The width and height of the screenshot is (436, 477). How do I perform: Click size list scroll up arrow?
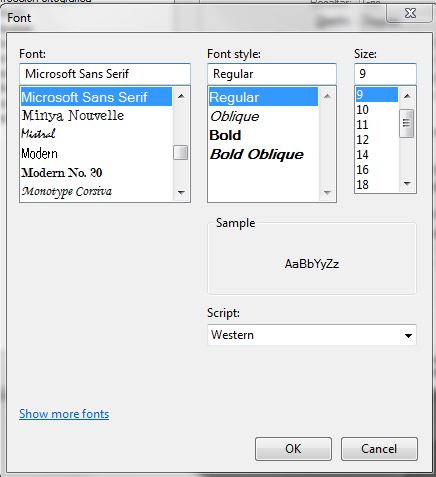click(407, 96)
